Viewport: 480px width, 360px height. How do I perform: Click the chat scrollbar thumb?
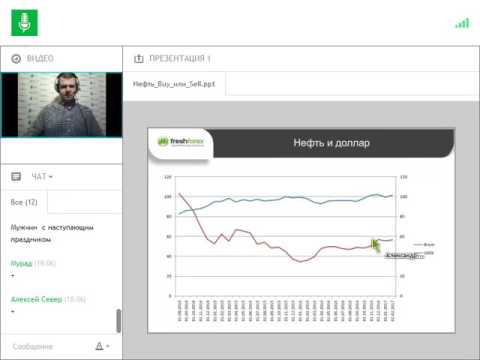(118, 321)
